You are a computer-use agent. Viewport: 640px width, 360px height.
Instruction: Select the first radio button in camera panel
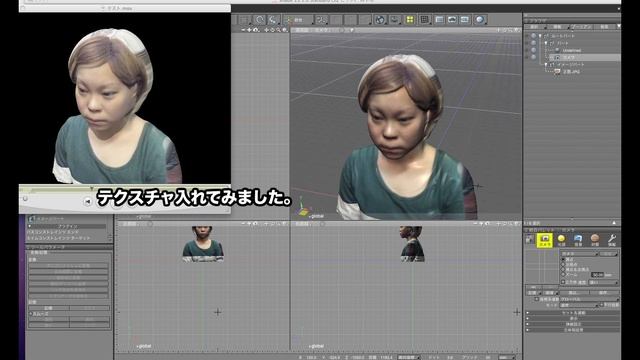point(563,259)
